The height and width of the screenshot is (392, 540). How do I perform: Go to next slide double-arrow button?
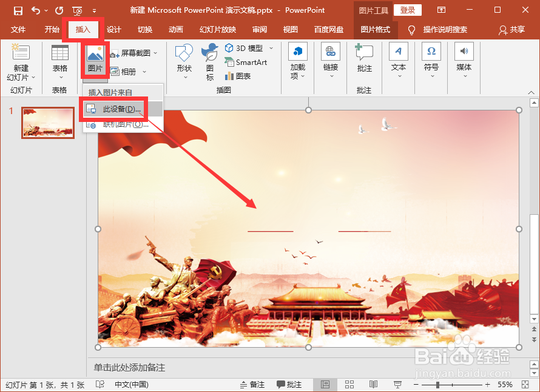[534, 340]
